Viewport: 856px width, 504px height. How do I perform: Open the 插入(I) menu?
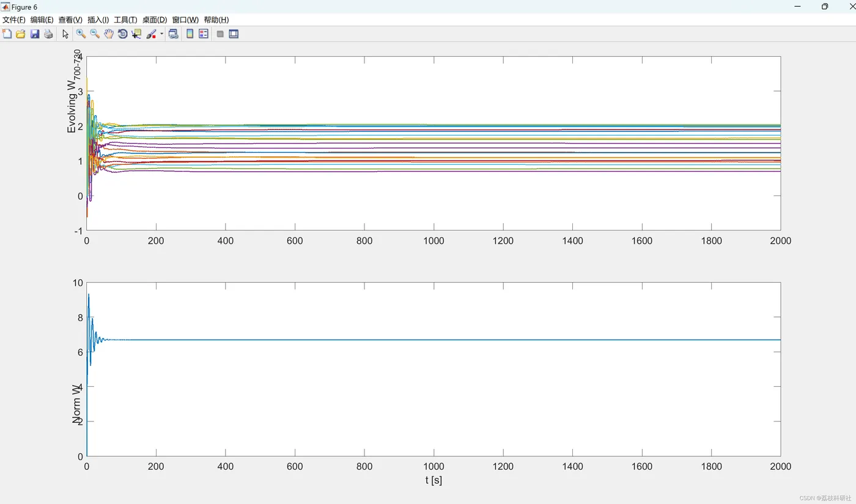coord(98,20)
